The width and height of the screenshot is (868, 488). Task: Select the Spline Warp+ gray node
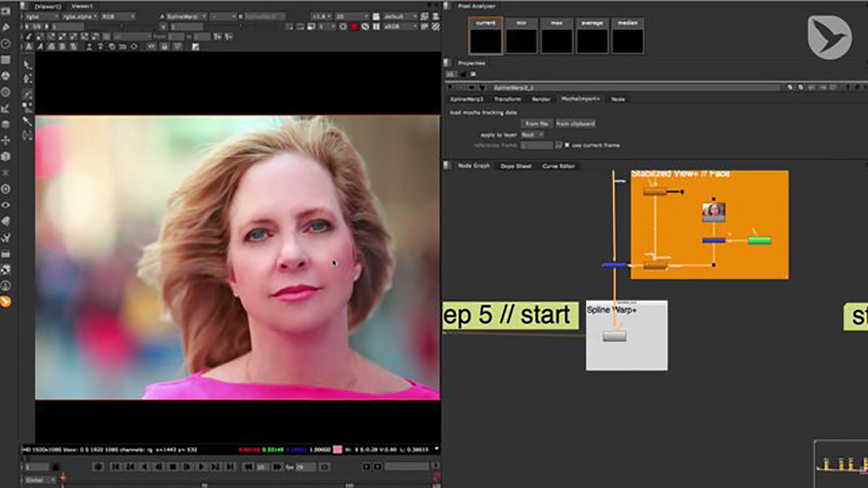pos(614,336)
